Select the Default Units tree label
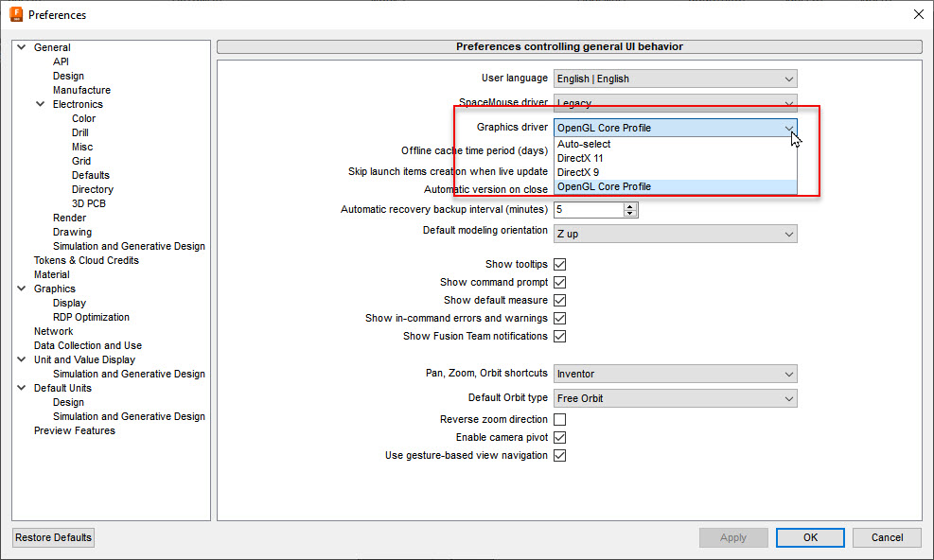This screenshot has height=560, width=934. tap(62, 388)
